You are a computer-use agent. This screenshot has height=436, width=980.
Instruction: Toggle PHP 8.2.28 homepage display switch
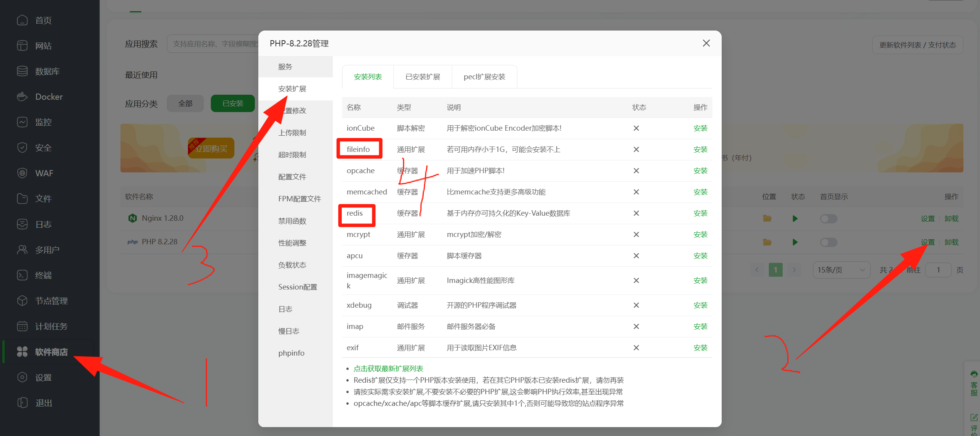(829, 242)
